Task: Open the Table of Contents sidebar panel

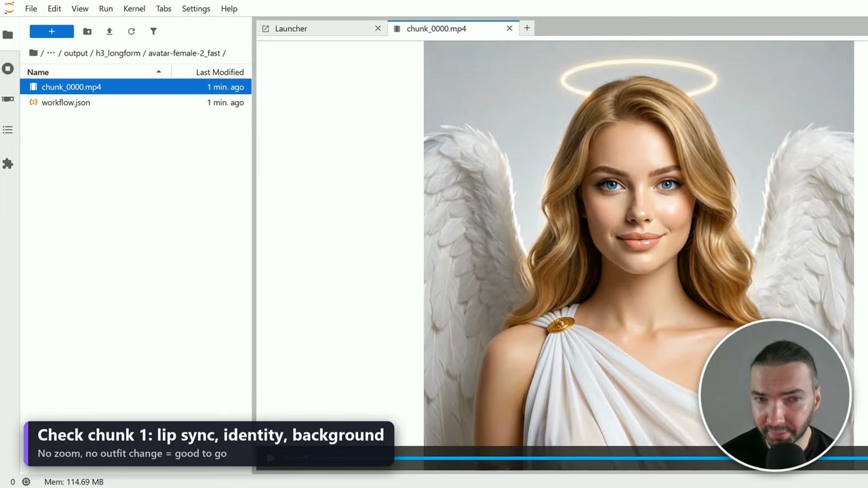Action: click(x=8, y=129)
